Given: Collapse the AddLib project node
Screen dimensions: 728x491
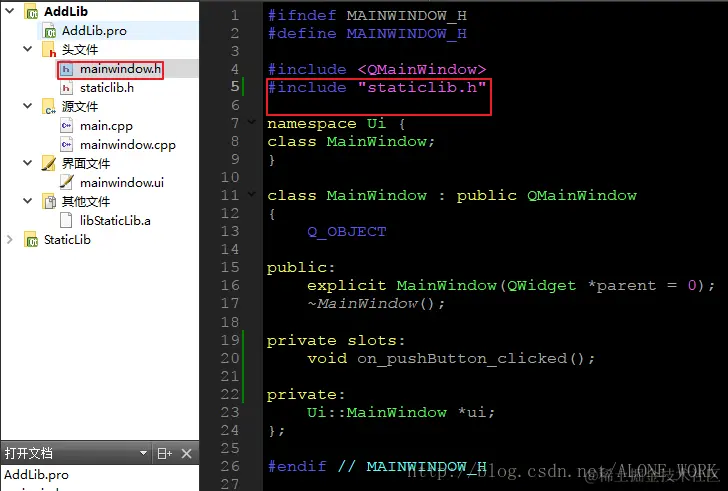Looking at the screenshot, I should pos(10,10).
